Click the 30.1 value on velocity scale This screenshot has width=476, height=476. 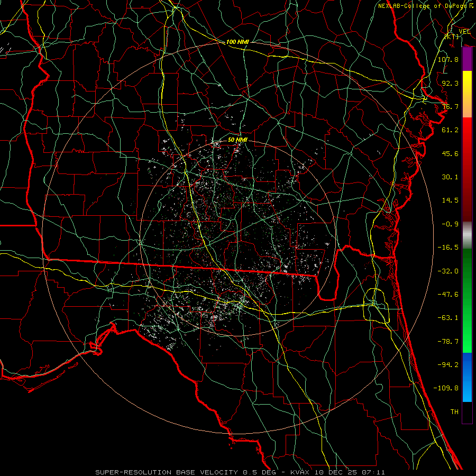coord(450,177)
